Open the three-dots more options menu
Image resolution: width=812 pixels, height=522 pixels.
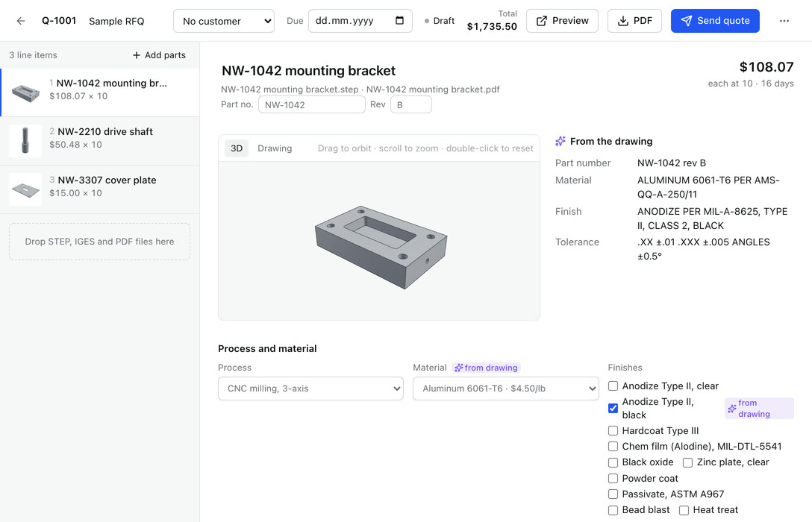(x=784, y=21)
